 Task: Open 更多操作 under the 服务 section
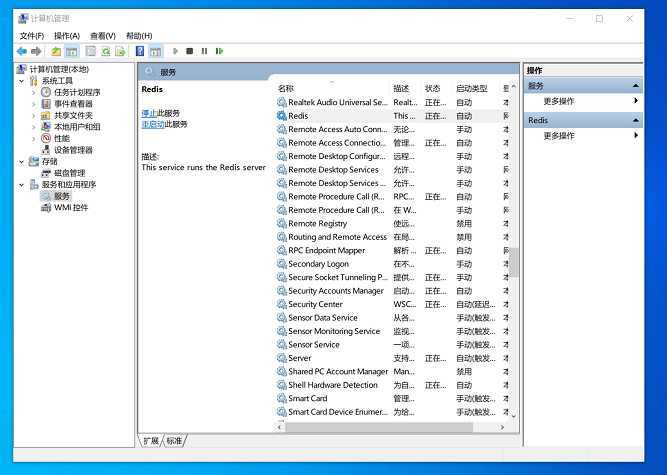(559, 101)
